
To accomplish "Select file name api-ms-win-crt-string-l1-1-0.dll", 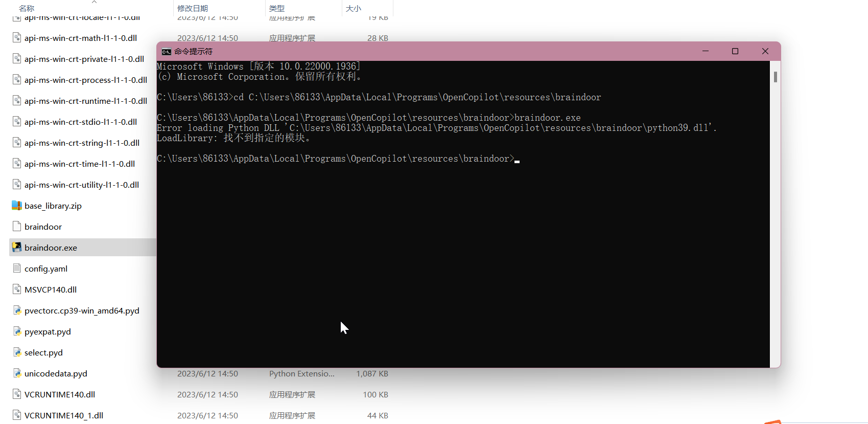I will [x=82, y=143].
